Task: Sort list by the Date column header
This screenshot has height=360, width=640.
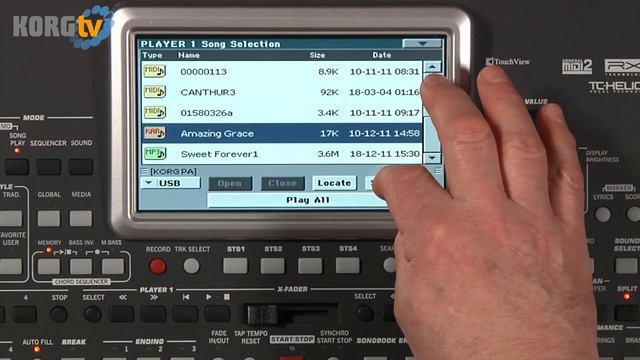Action: point(382,55)
